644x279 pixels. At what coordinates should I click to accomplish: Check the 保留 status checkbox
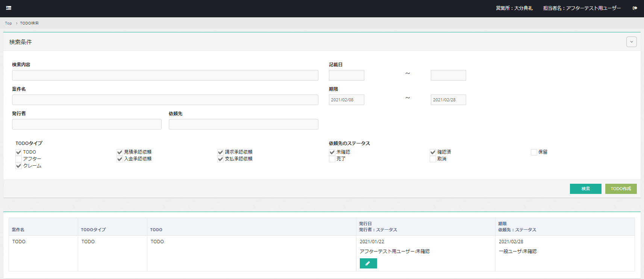click(x=533, y=152)
